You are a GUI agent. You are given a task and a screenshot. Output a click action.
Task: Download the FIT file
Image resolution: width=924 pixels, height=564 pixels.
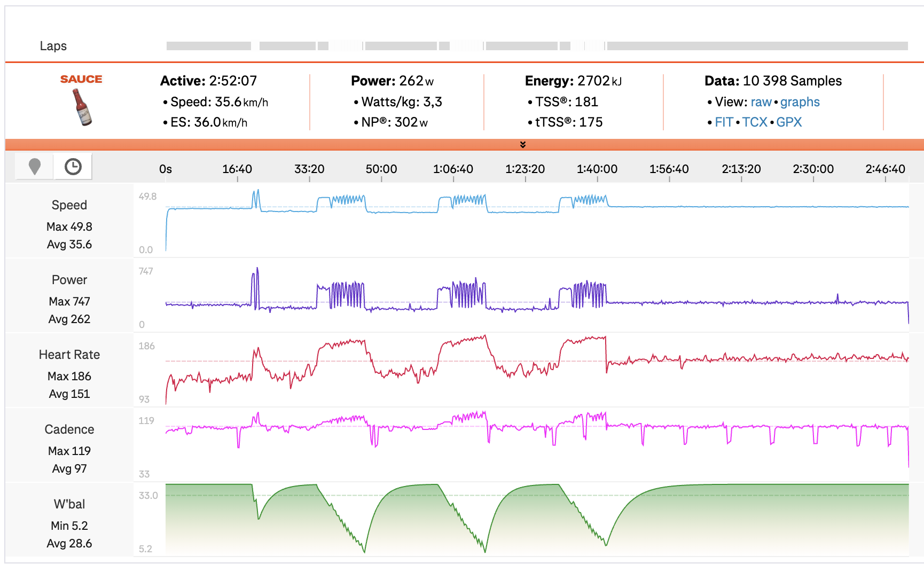tap(724, 122)
